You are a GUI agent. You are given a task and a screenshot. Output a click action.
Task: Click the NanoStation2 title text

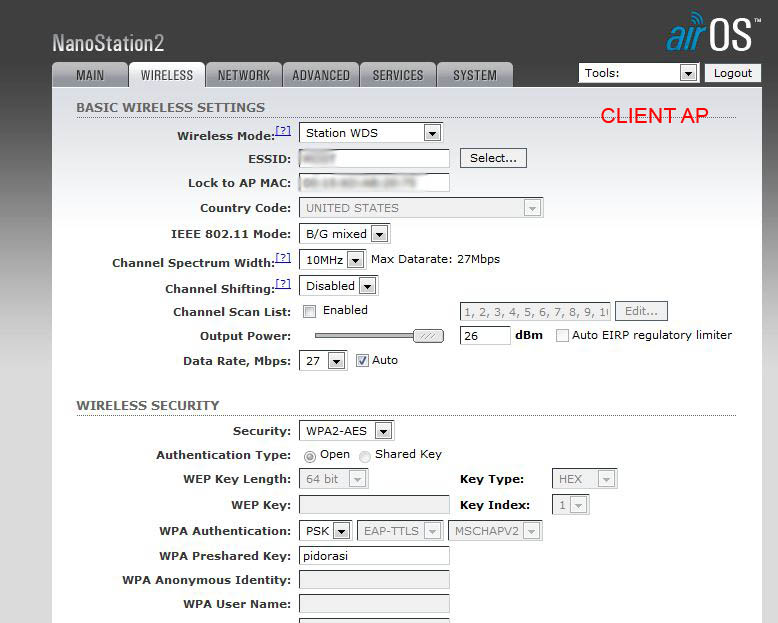[x=108, y=43]
